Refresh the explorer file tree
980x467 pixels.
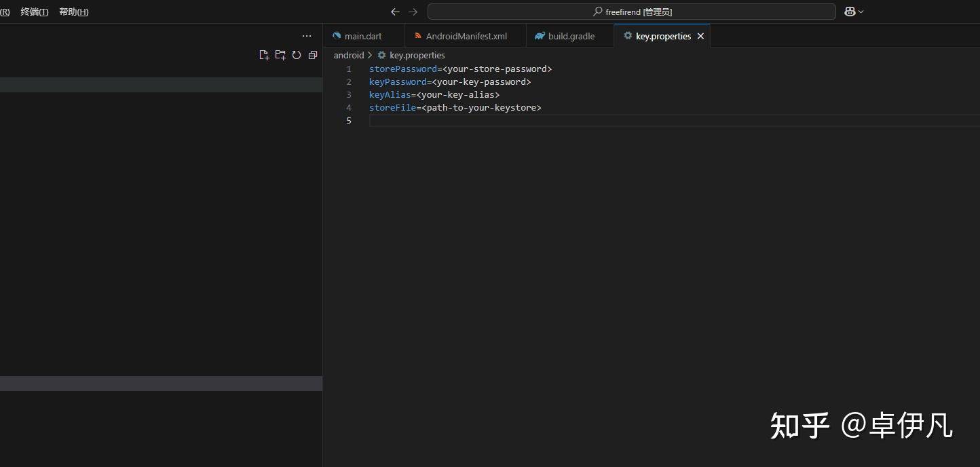(297, 55)
